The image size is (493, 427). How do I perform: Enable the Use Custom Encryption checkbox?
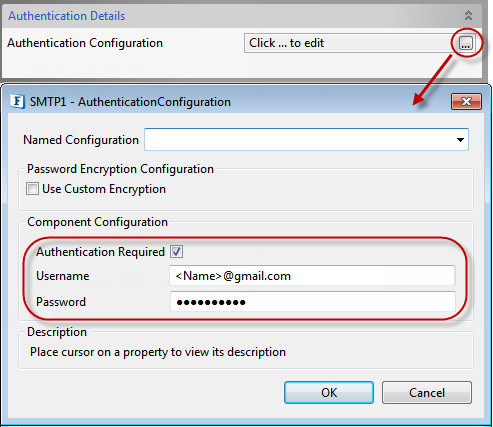[32, 189]
